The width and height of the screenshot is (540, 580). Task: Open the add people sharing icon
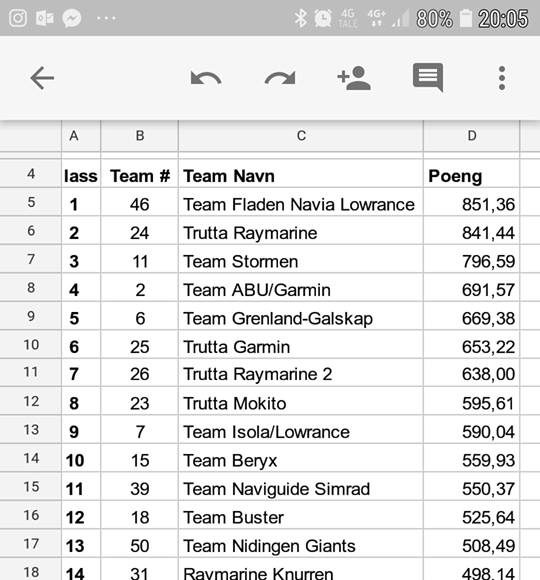click(354, 78)
